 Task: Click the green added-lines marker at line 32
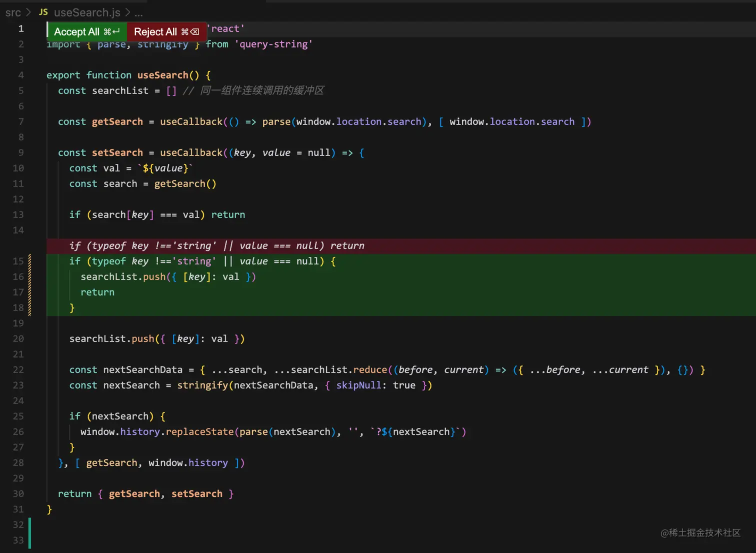[30, 524]
